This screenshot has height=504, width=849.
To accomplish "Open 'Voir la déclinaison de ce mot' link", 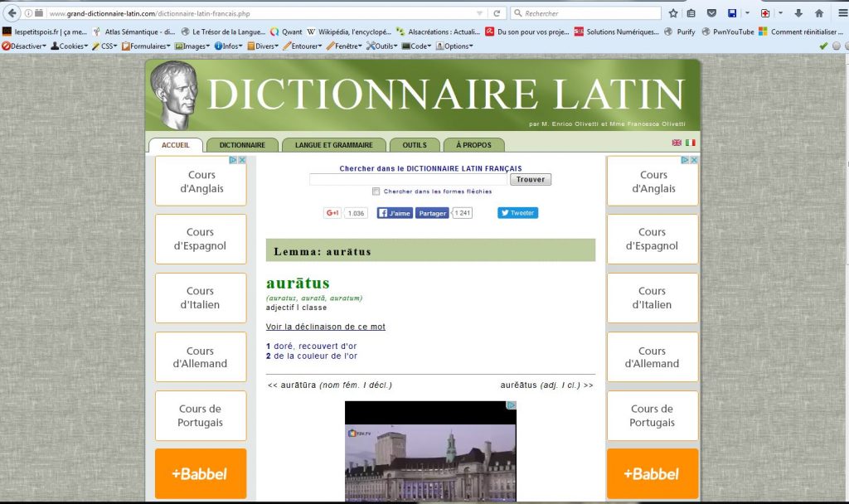I will [x=325, y=327].
